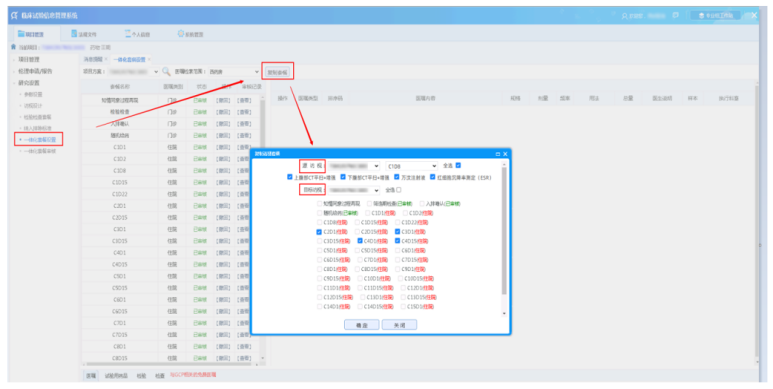Check the C12D1 checkbox in dialog

[x=403, y=288]
